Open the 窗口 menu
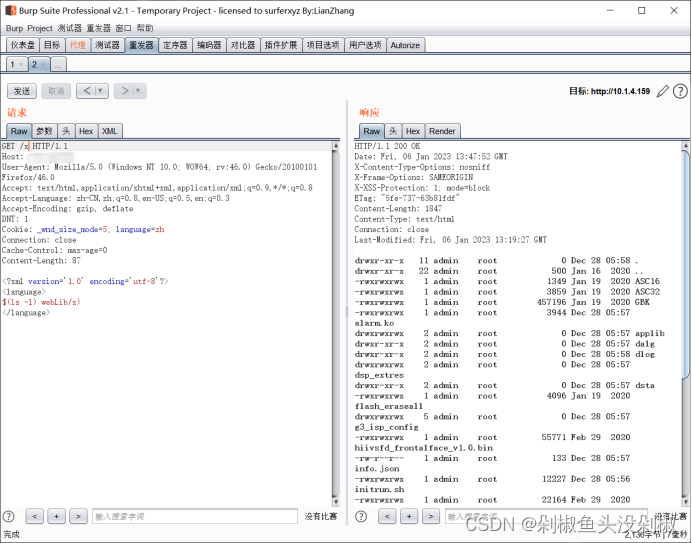The width and height of the screenshot is (692, 543). coord(123,28)
